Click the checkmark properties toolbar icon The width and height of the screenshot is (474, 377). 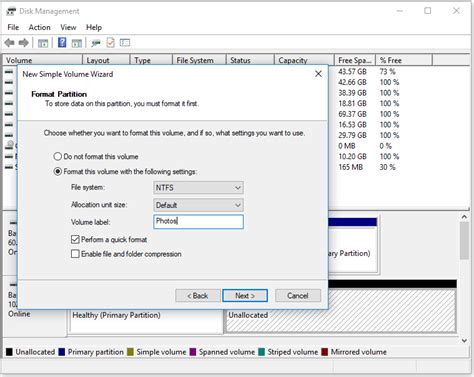point(110,43)
